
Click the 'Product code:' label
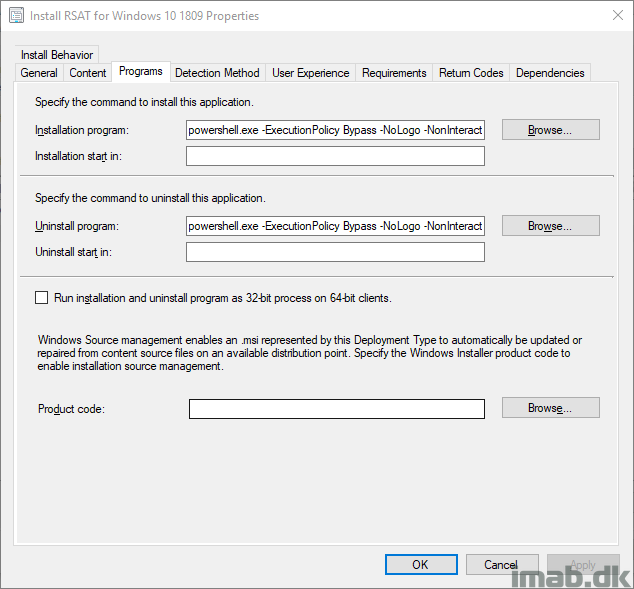point(71,409)
